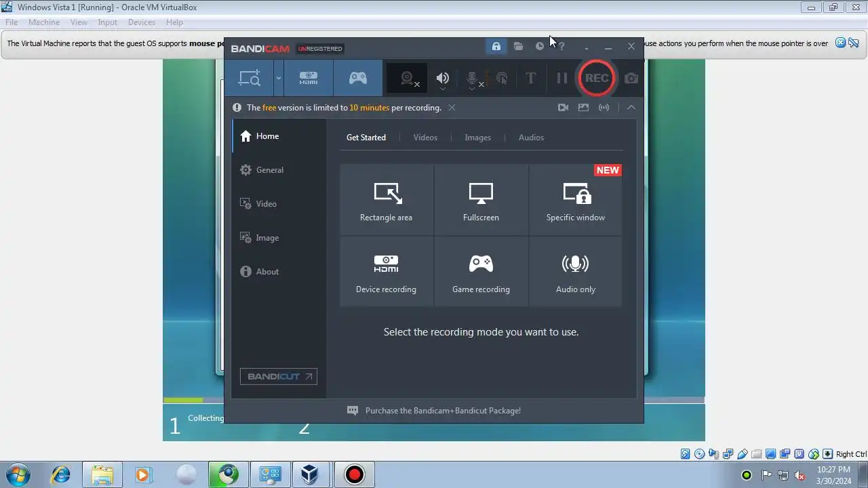The width and height of the screenshot is (868, 488).
Task: Toggle the text overlay T icon
Action: (x=531, y=79)
